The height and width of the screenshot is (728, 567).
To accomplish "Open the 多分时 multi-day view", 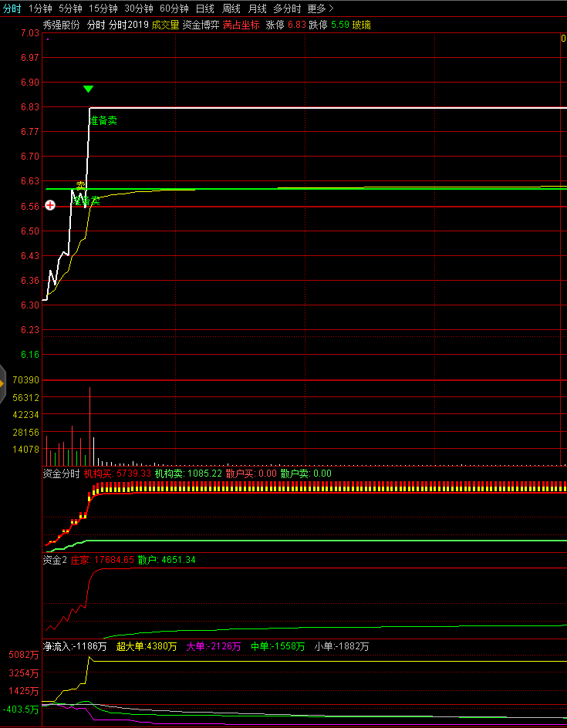I will point(287,8).
